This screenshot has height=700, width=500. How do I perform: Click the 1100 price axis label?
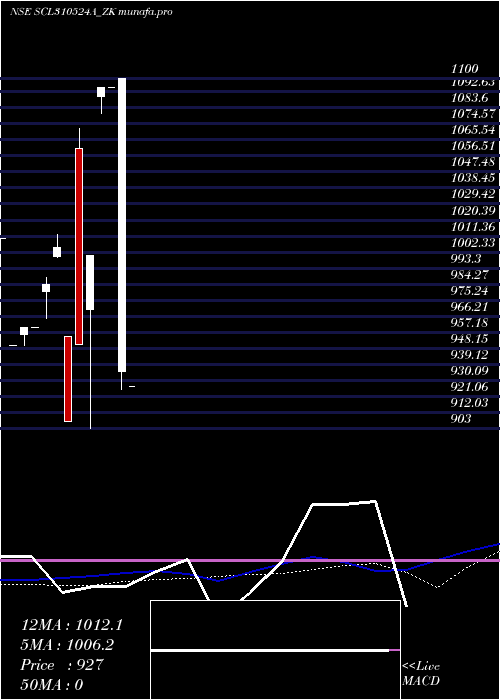(x=465, y=69)
